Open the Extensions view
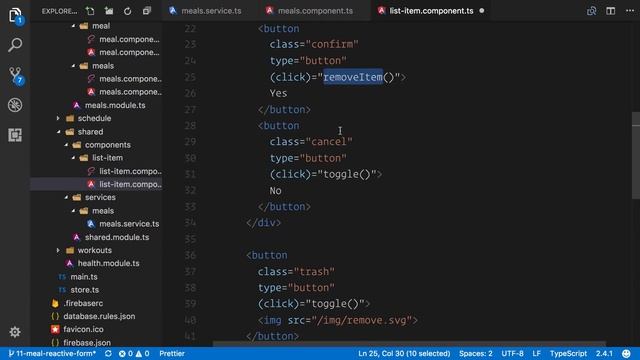The height and width of the screenshot is (360, 640). pos(15,135)
